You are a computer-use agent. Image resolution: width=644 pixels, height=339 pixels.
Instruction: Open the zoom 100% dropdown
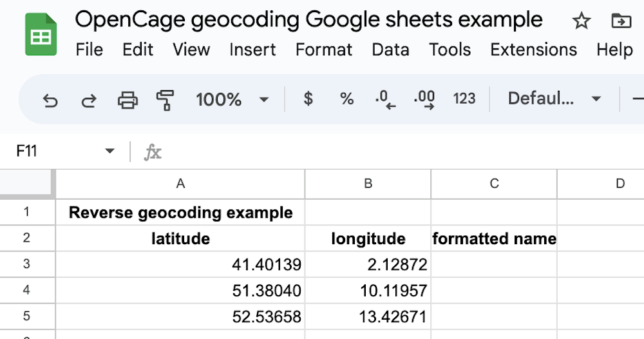click(x=232, y=99)
